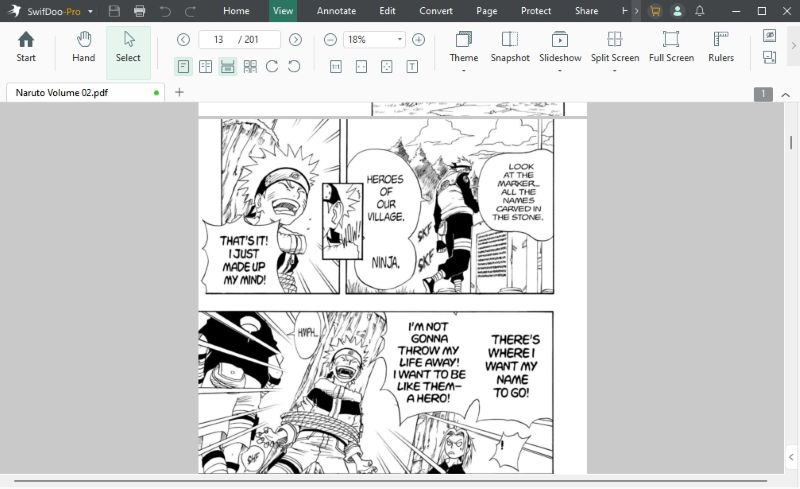Image resolution: width=800 pixels, height=489 pixels.
Task: Enter Full Screen mode
Action: pos(671,40)
